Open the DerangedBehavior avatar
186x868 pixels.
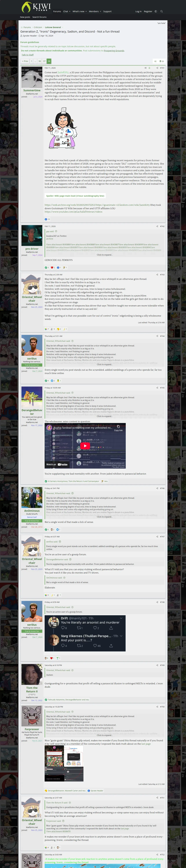tap(32, 397)
